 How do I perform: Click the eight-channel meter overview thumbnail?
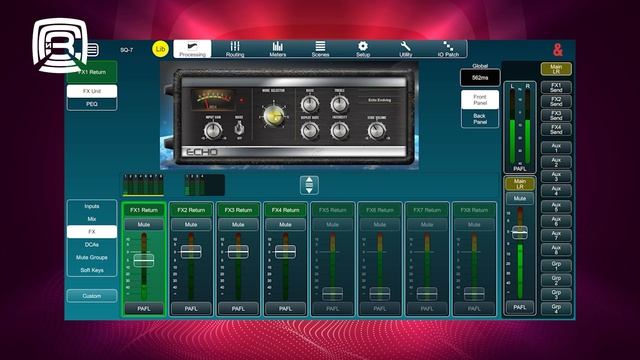pyautogui.click(x=143, y=185)
